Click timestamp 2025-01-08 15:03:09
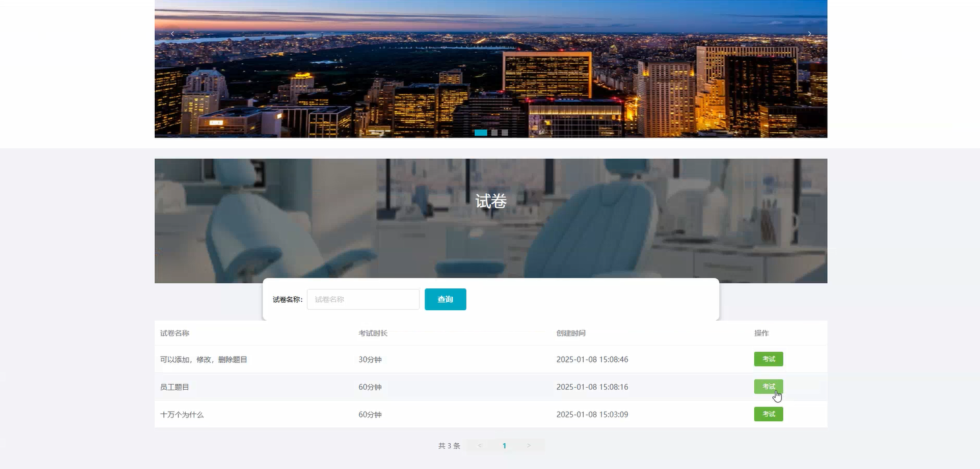The height and width of the screenshot is (469, 980). point(592,415)
